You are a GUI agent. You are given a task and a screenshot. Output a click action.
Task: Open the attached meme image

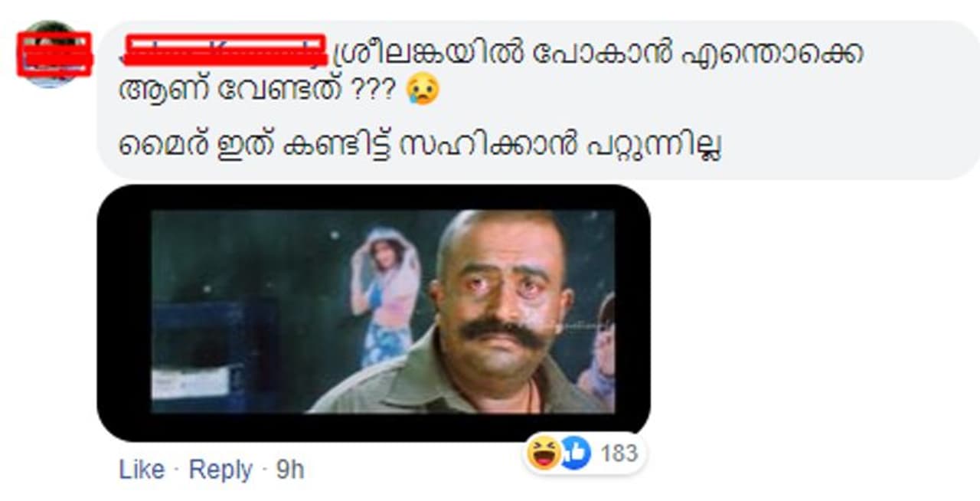pos(374,312)
